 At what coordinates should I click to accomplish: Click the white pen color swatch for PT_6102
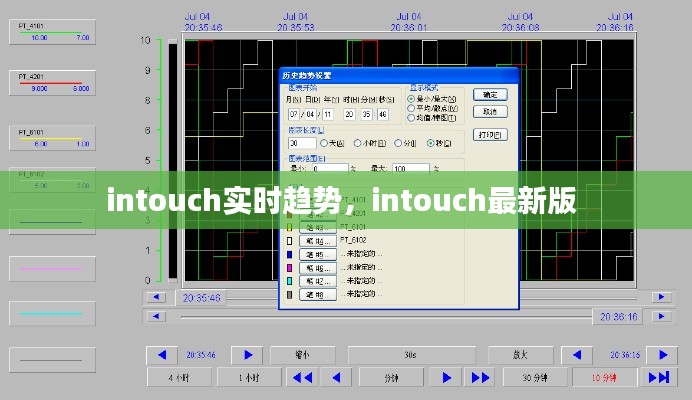[x=289, y=241]
